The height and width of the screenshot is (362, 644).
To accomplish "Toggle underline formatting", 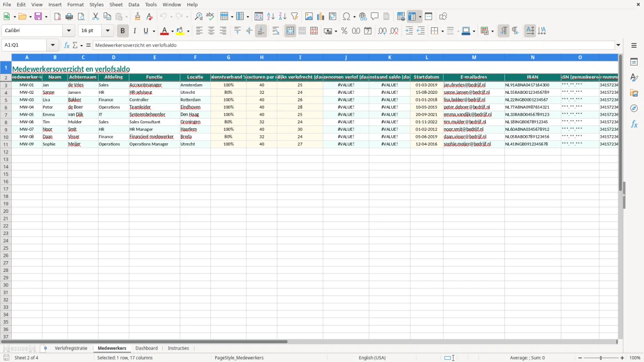I will (145, 31).
